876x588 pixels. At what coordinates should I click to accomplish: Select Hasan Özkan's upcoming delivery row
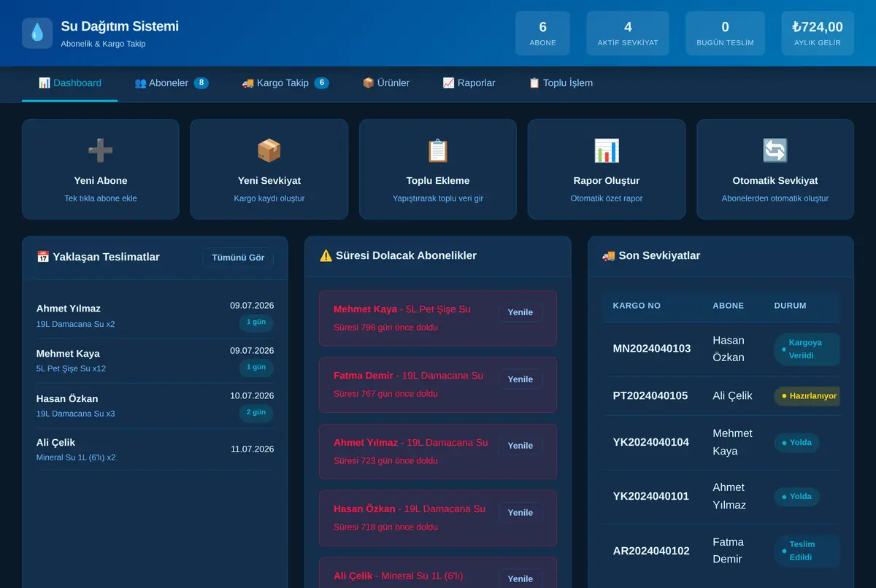coord(155,406)
